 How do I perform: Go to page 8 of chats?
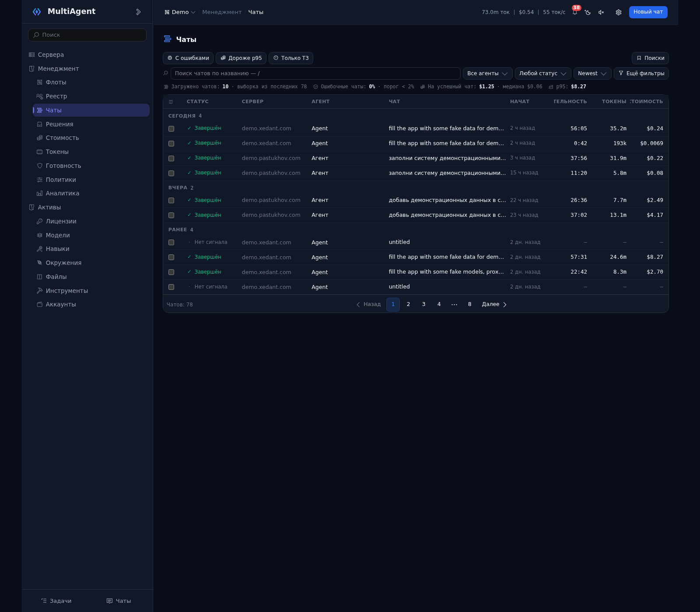coord(469,304)
